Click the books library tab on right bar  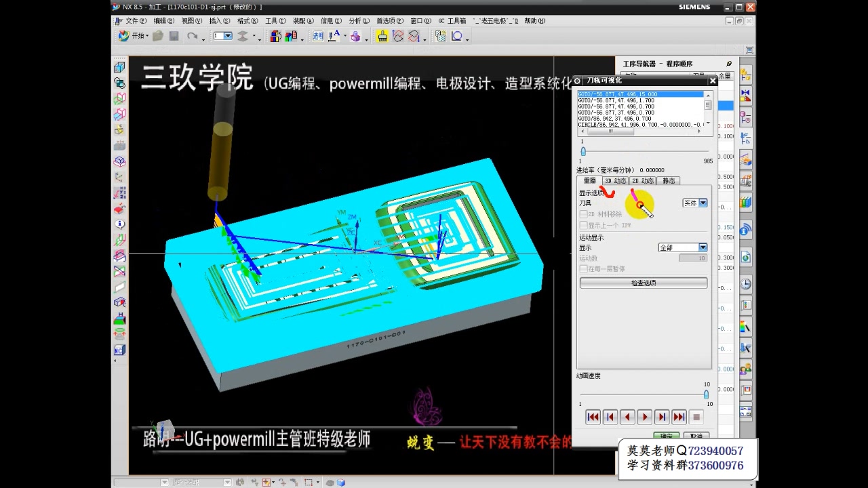(x=746, y=202)
